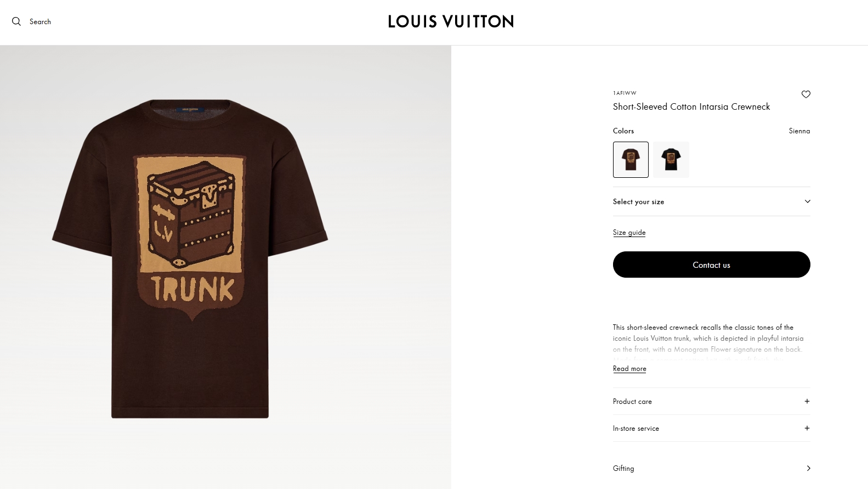868x489 pixels.
Task: Choose the black color variant swatch
Action: coord(671,160)
